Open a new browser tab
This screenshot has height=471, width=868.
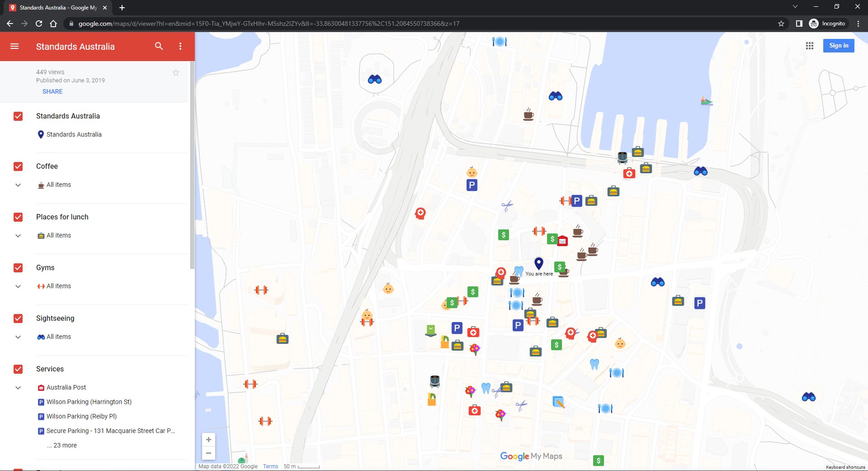point(122,8)
